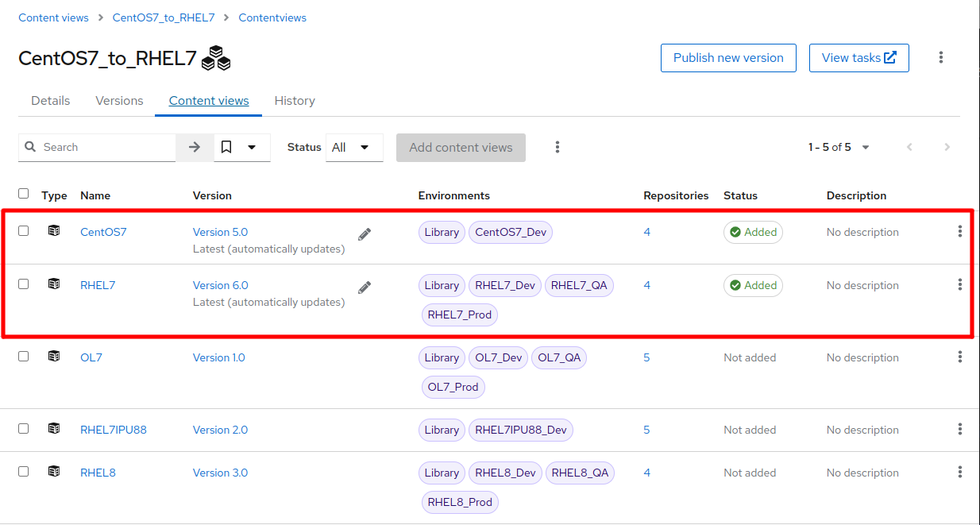Switch to the Versions tab
Viewport: 980px width, 525px height.
click(119, 101)
